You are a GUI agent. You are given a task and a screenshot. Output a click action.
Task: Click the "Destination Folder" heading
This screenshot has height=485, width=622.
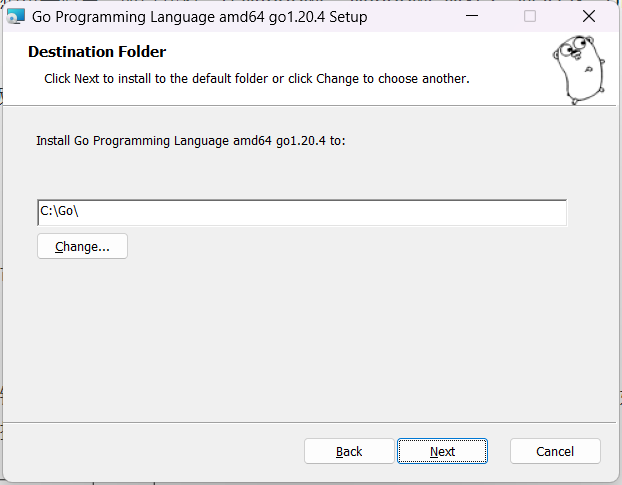click(x=97, y=52)
